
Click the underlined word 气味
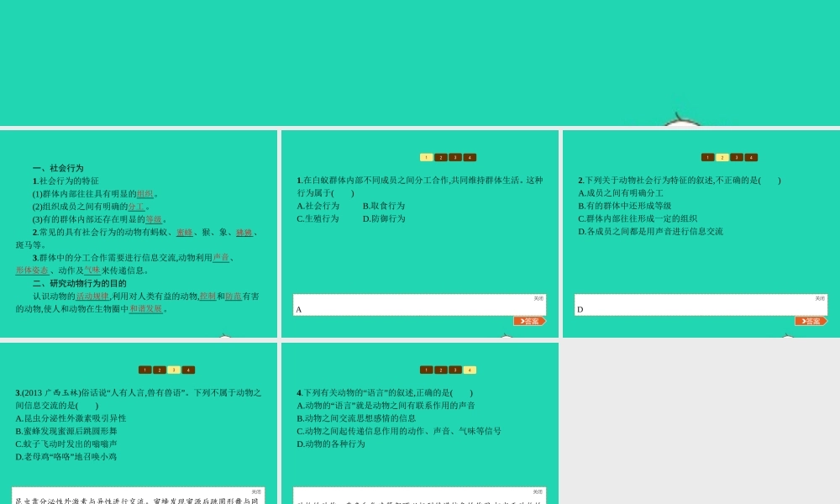(x=92, y=270)
